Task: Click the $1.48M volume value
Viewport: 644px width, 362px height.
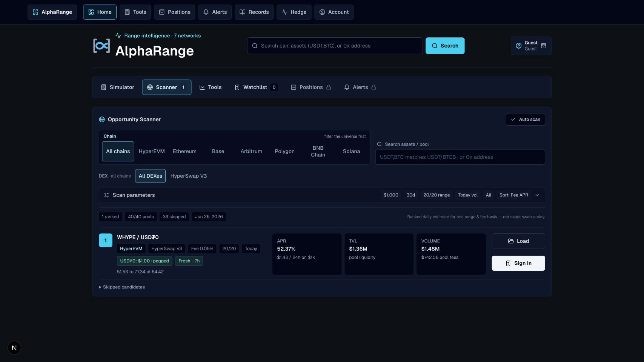Action: point(430,249)
